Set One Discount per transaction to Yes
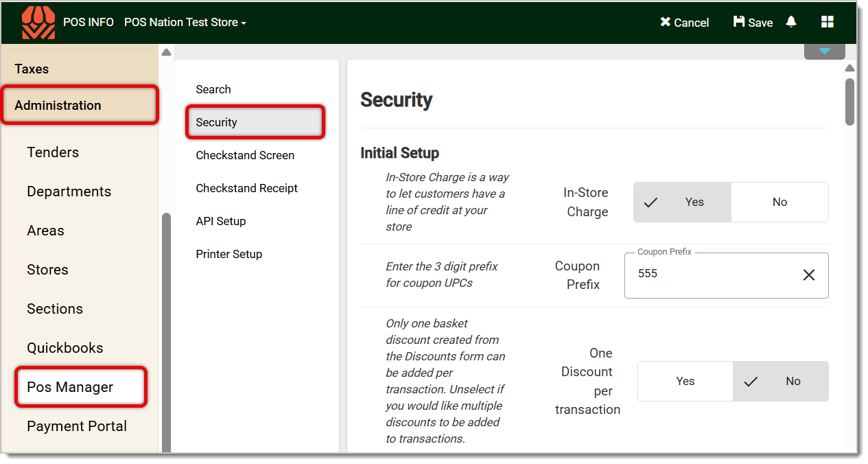The width and height of the screenshot is (868, 464). 685,381
